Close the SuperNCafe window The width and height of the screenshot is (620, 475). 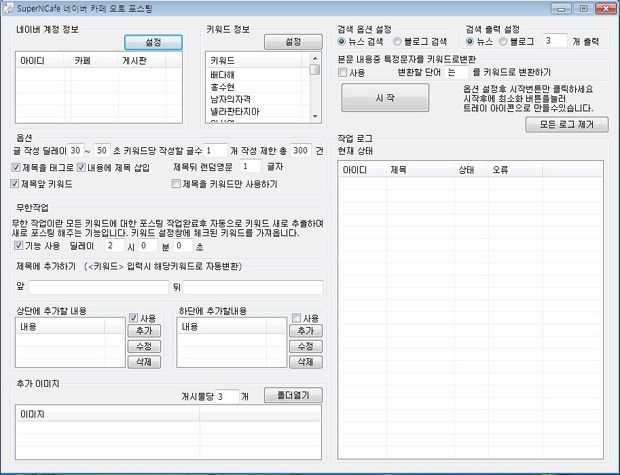(x=605, y=8)
